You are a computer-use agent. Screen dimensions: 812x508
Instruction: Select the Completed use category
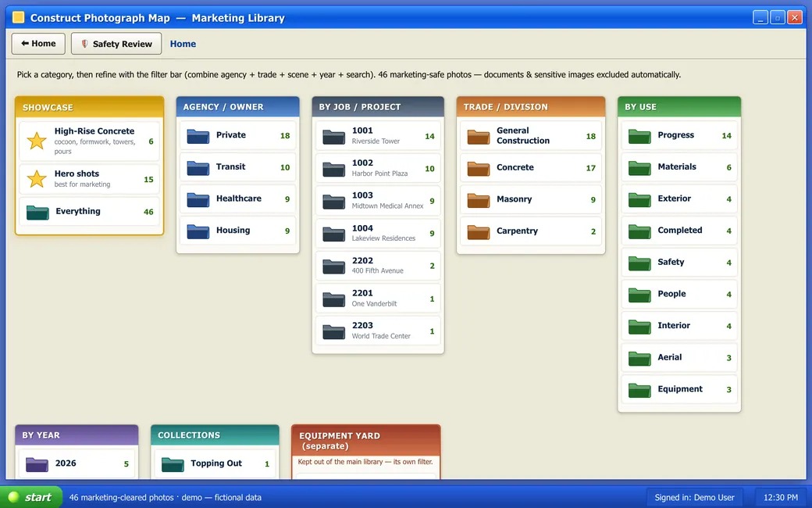(679, 231)
